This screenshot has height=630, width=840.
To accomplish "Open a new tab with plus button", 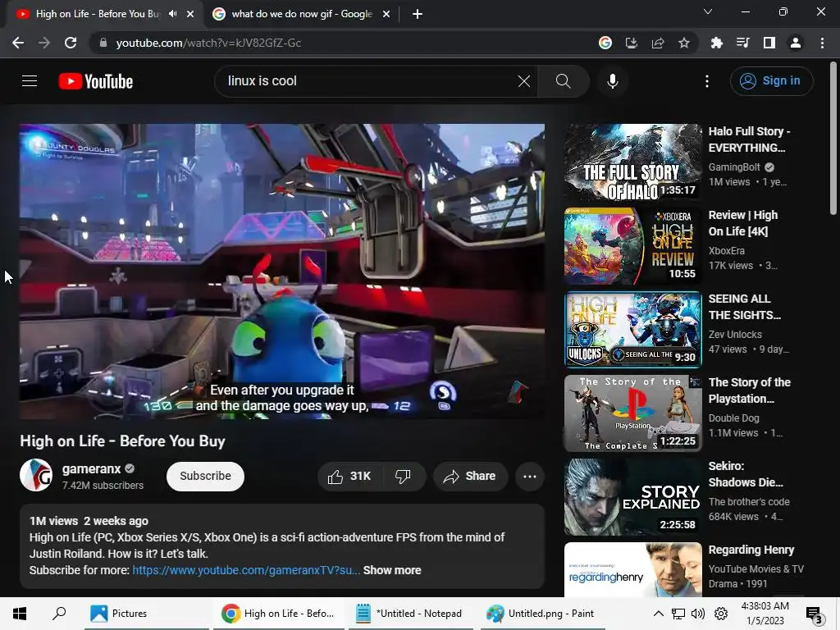I will click(x=418, y=14).
